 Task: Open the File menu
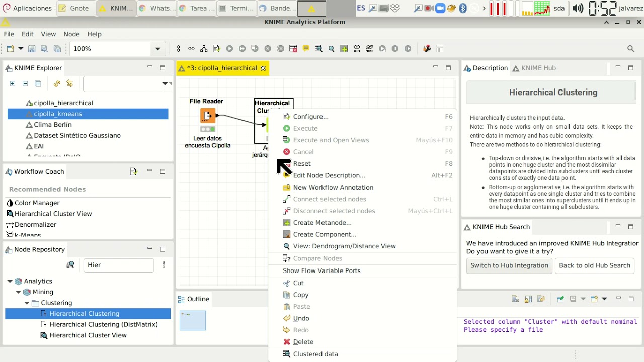point(9,34)
